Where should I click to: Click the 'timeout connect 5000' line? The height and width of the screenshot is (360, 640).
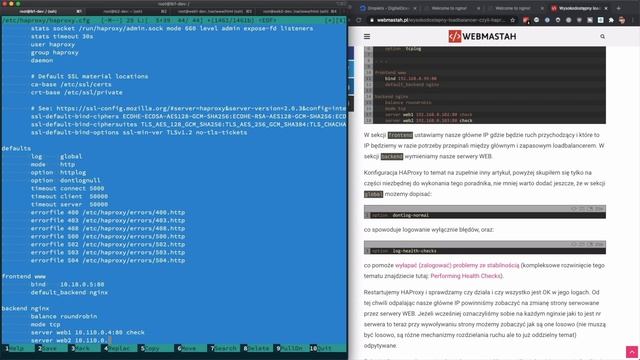(67, 188)
